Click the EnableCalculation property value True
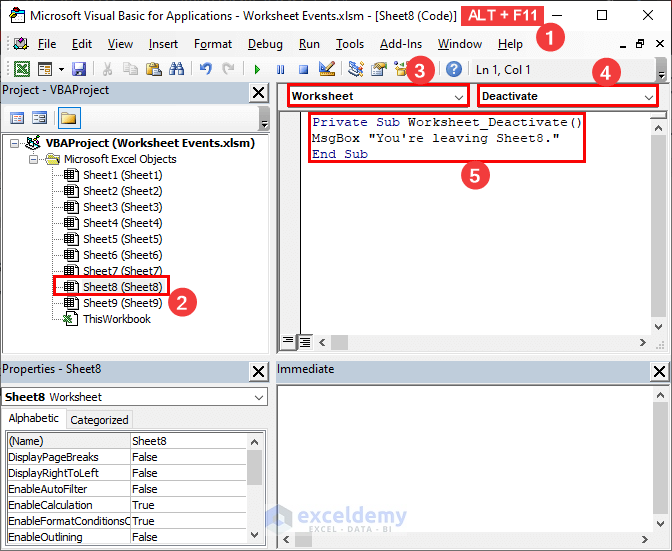Image resolution: width=672 pixels, height=551 pixels. 189,505
